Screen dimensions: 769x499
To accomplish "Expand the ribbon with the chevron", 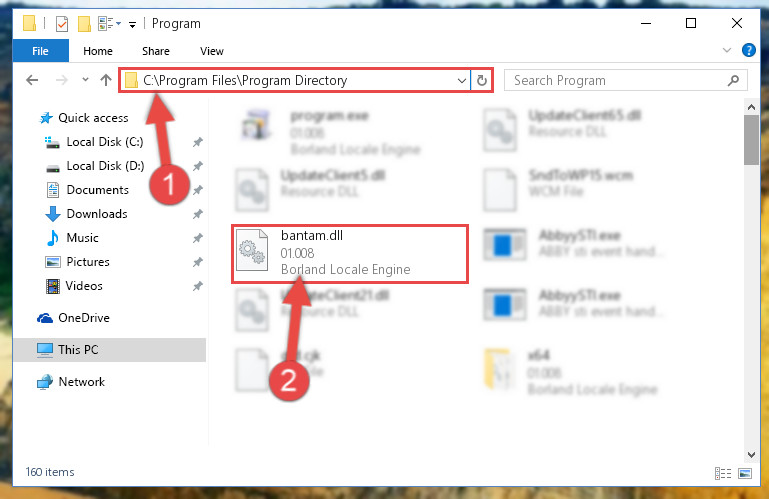I will pyautogui.click(x=727, y=50).
